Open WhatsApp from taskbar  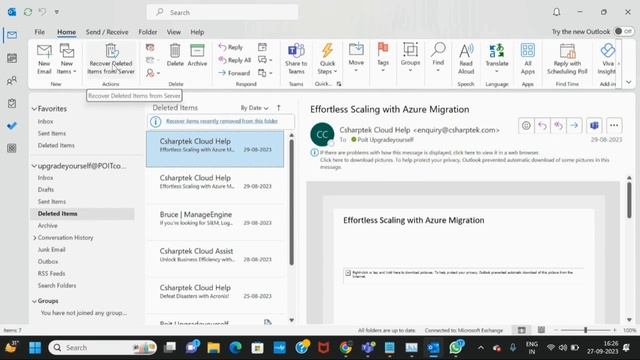[x=455, y=348]
